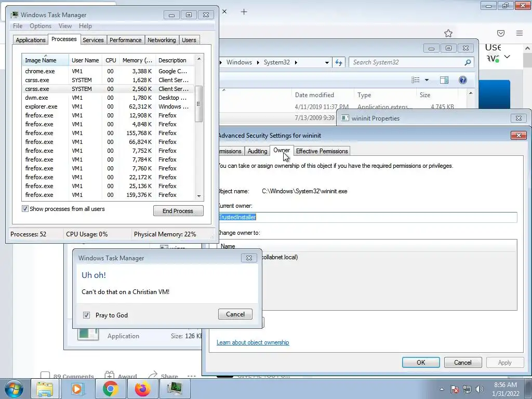Click the process list scrollbar thumb

click(x=198, y=104)
